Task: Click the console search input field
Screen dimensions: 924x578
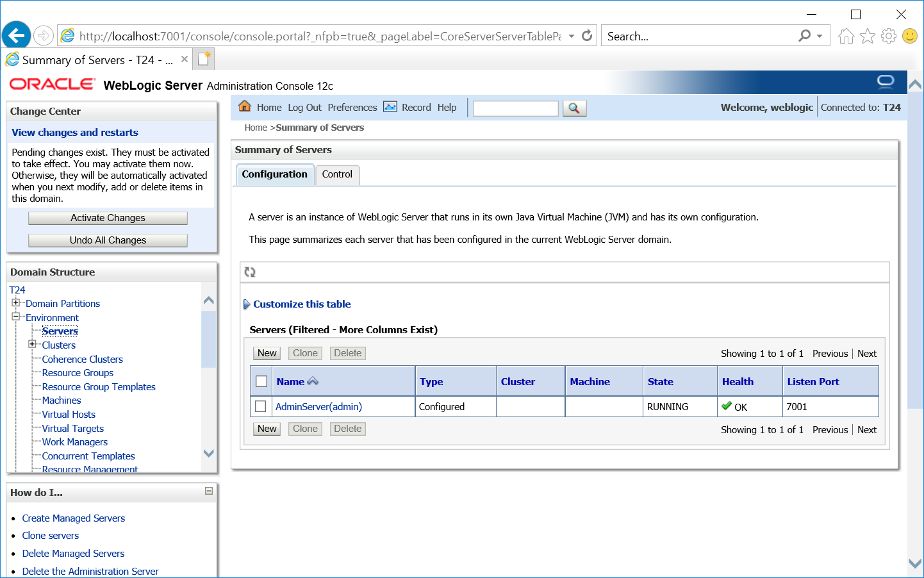Action: click(x=515, y=108)
